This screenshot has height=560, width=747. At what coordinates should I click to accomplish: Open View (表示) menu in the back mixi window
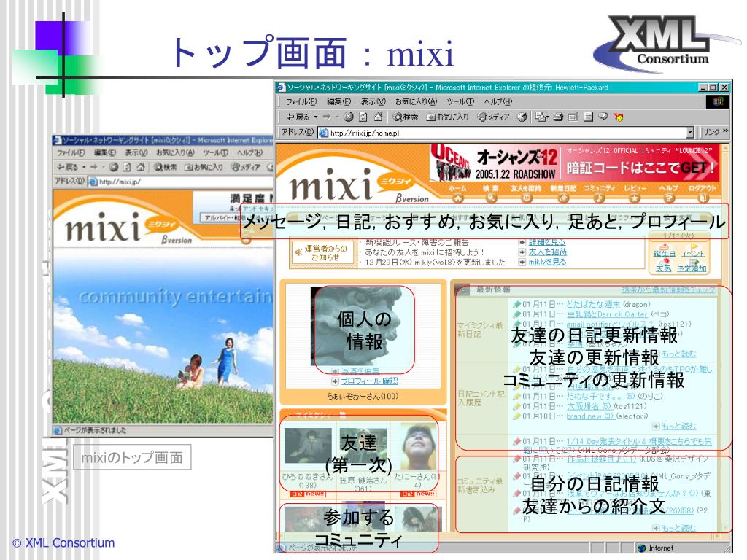pyautogui.click(x=136, y=153)
